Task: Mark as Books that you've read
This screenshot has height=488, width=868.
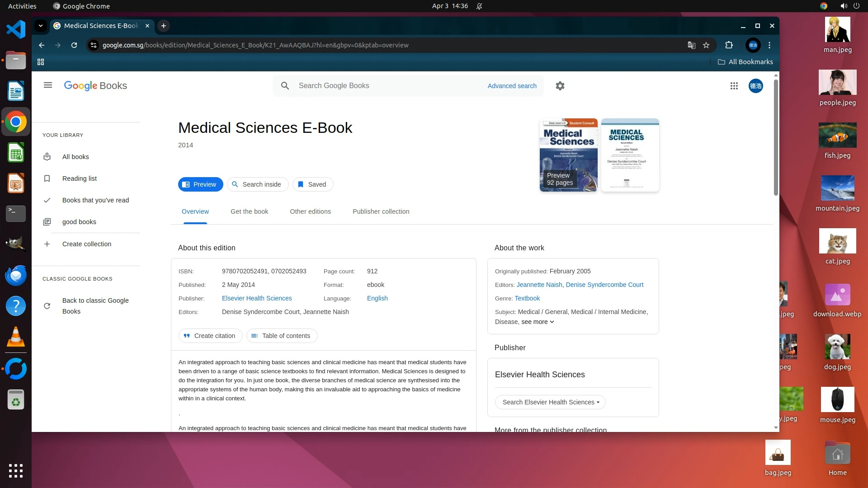Action: tap(95, 200)
